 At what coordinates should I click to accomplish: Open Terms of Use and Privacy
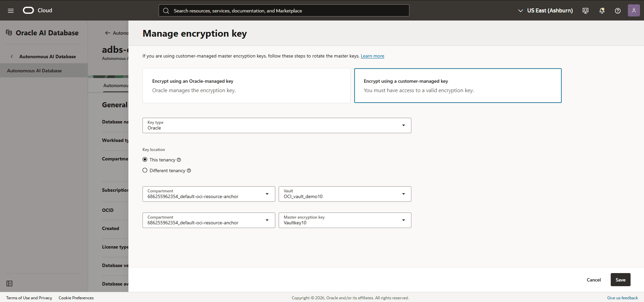pos(29,298)
